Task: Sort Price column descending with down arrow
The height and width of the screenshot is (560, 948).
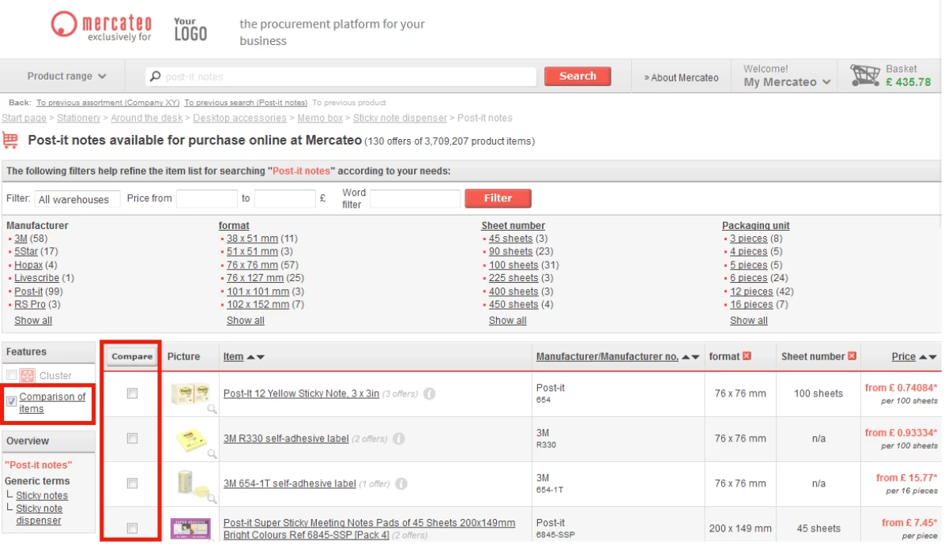Action: pos(933,357)
